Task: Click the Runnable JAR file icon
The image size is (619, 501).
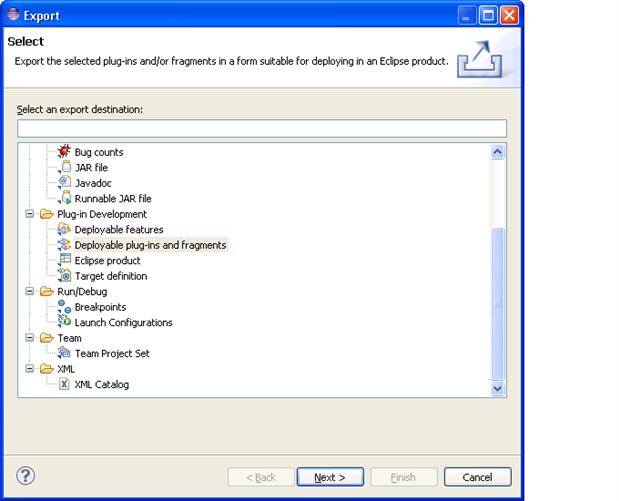Action: (x=65, y=198)
